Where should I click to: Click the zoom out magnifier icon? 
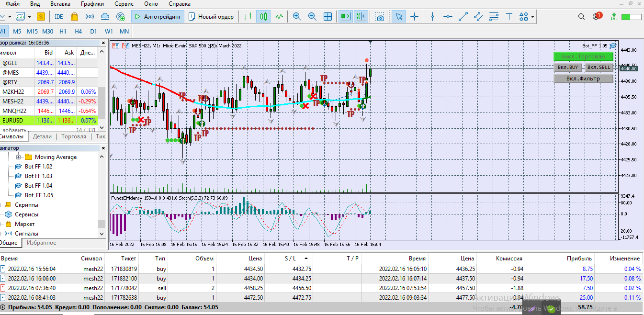click(312, 17)
